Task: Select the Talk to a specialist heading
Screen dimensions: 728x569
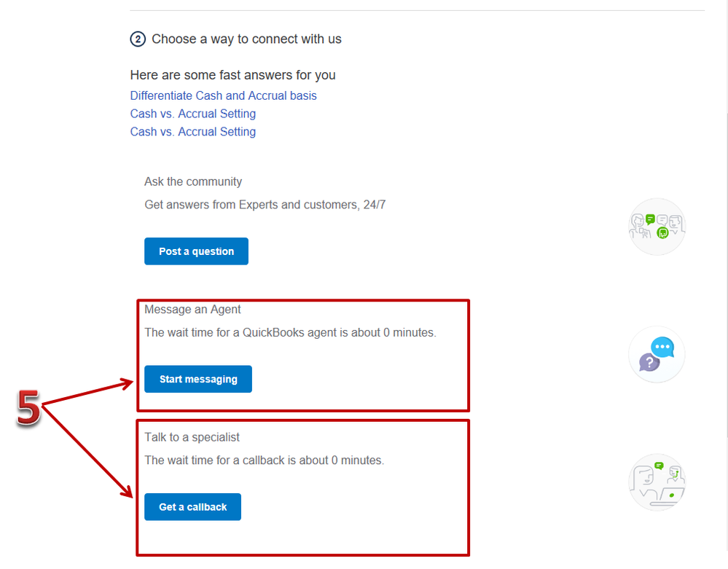Action: point(192,437)
